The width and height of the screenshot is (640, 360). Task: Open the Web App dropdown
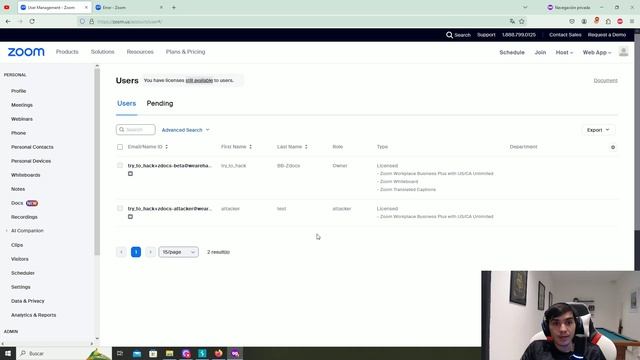(x=597, y=52)
